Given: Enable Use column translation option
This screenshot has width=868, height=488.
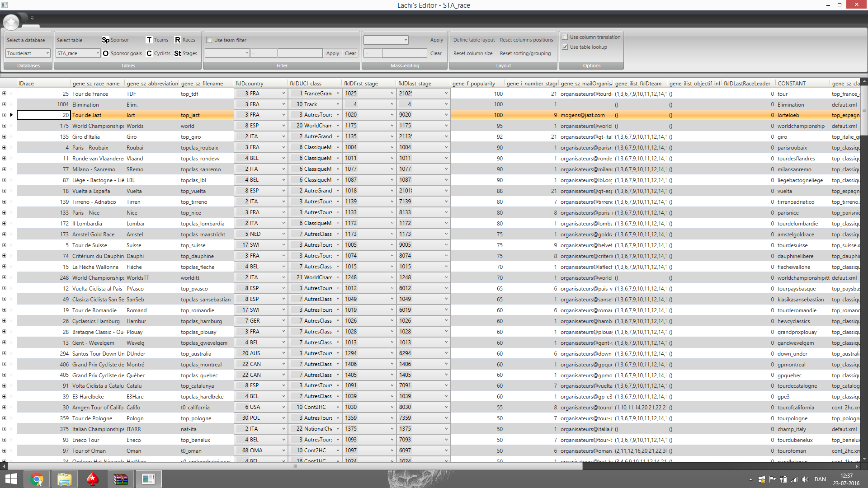Looking at the screenshot, I should [x=565, y=37].
